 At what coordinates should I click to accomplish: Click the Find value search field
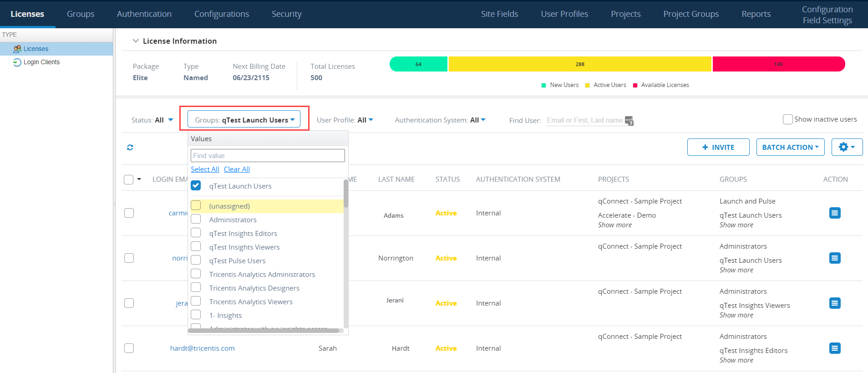[x=268, y=156]
